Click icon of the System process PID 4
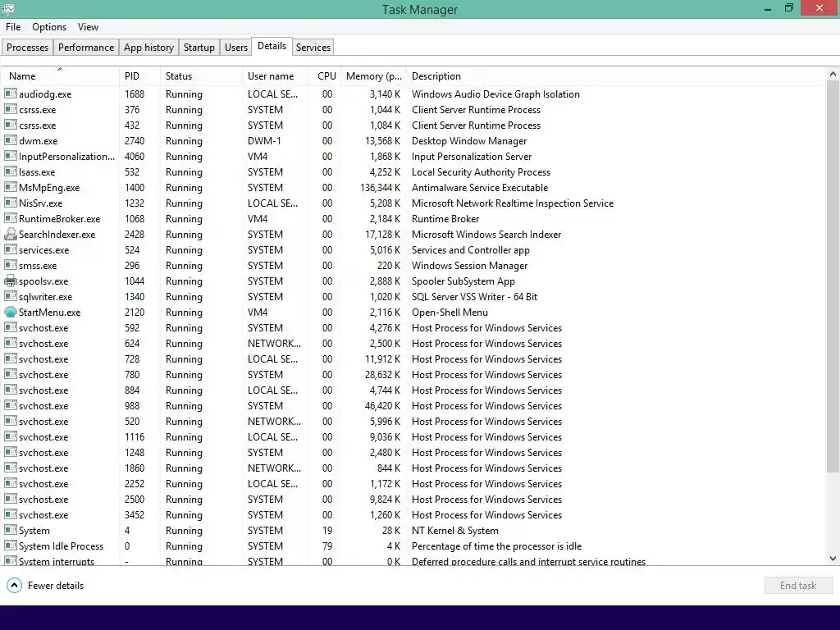Image resolution: width=840 pixels, height=630 pixels. (10, 531)
